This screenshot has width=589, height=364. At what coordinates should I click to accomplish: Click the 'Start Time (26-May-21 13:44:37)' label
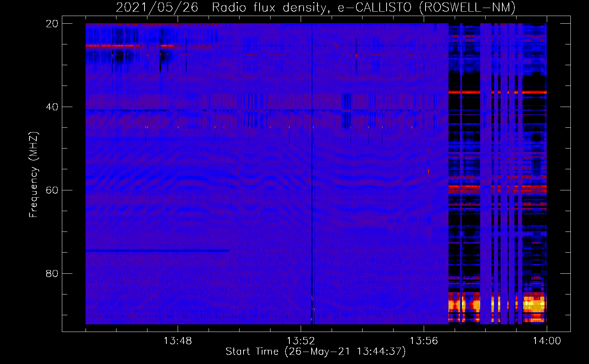tap(316, 352)
